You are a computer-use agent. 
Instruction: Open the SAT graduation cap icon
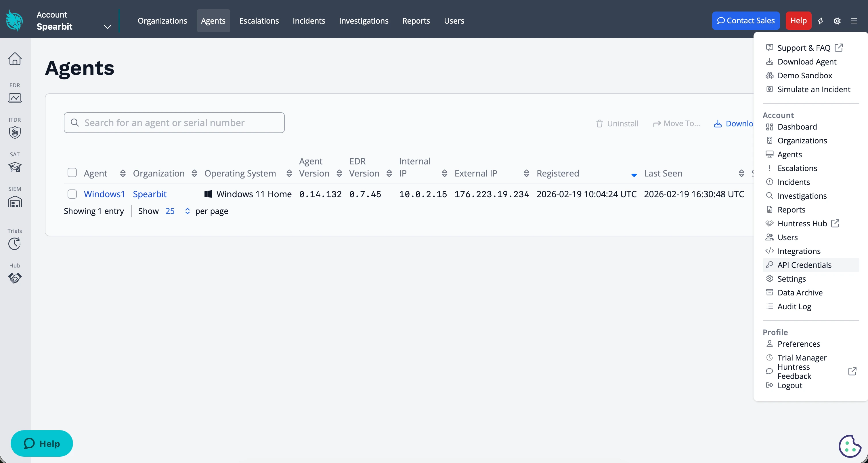click(15, 167)
